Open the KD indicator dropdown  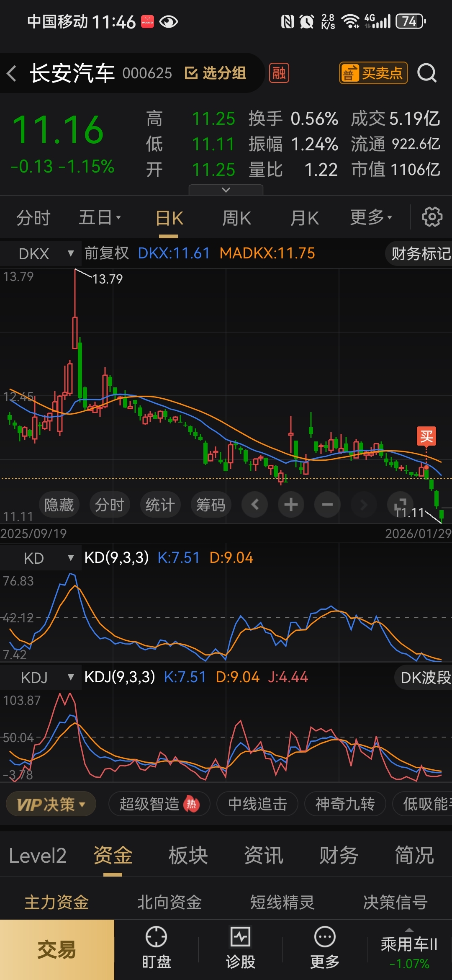click(x=41, y=558)
